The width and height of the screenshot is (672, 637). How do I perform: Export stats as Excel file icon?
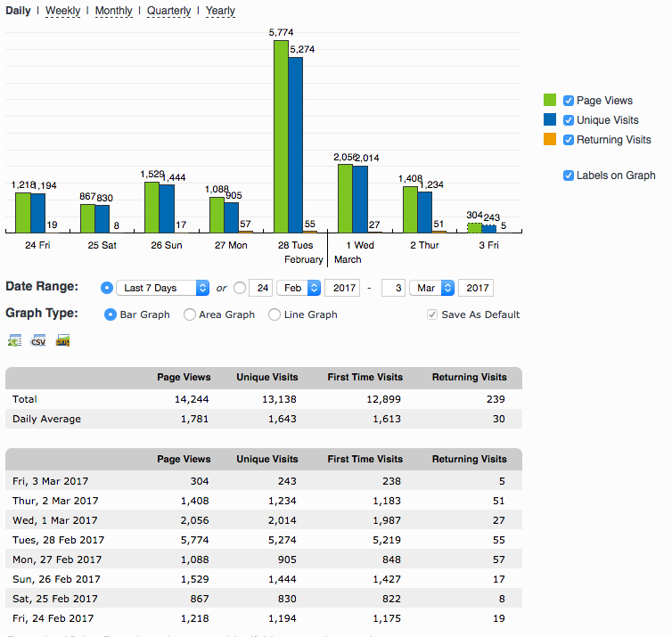pyautogui.click(x=14, y=340)
